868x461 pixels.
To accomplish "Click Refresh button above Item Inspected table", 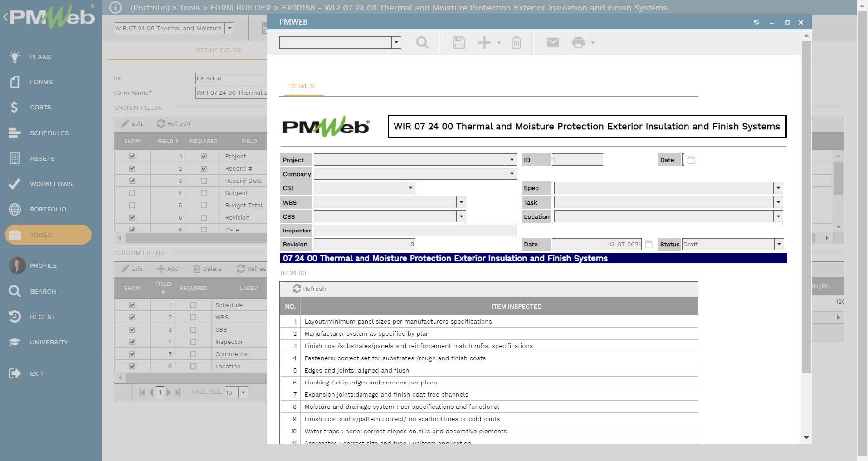I will (309, 289).
